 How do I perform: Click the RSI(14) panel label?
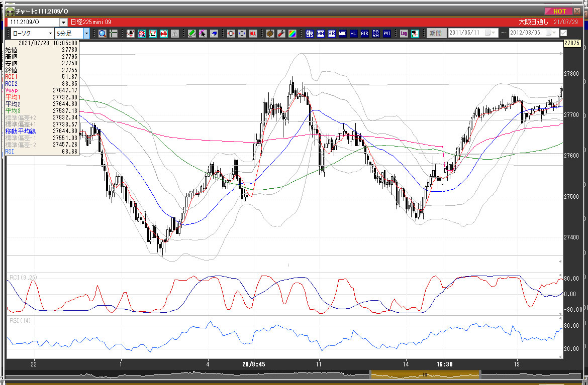tap(20, 321)
